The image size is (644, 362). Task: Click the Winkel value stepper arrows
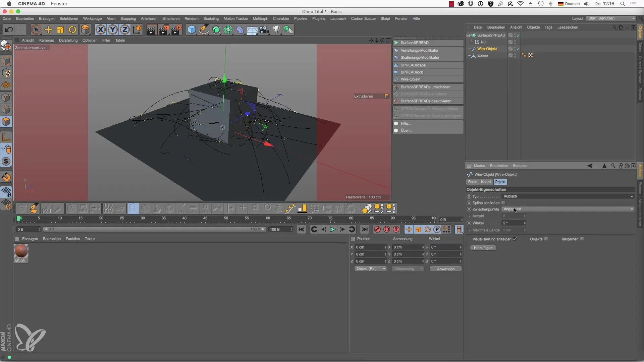[525, 223]
